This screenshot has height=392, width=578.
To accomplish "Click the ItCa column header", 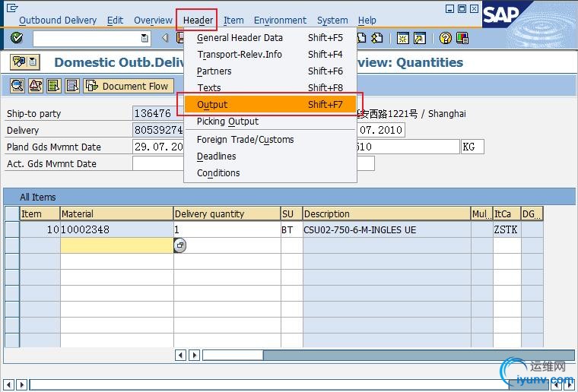I will click(507, 213).
